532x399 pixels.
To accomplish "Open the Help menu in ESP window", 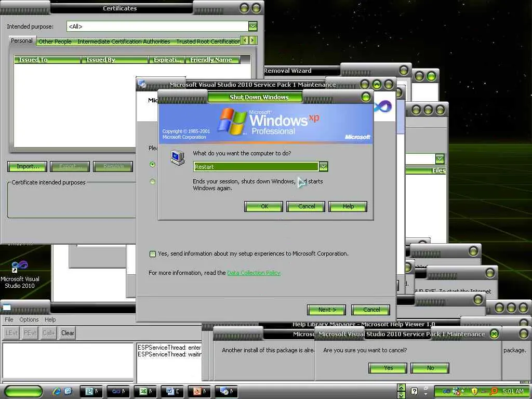I will point(50,320).
